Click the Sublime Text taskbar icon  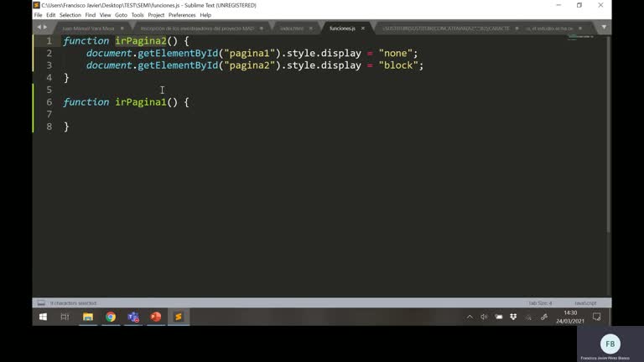click(x=178, y=317)
